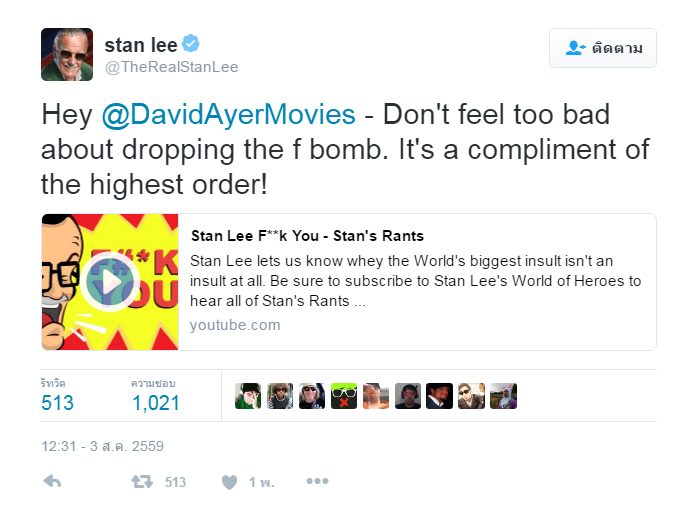The width and height of the screenshot is (698, 508).
Task: Open the @DavidAyerMovies mention link
Action: [x=228, y=115]
